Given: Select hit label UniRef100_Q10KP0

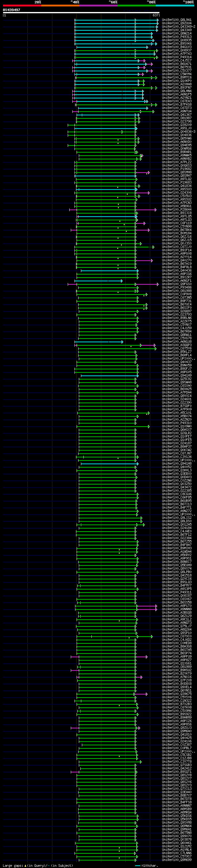Looking at the screenshot, I should [177, 81].
